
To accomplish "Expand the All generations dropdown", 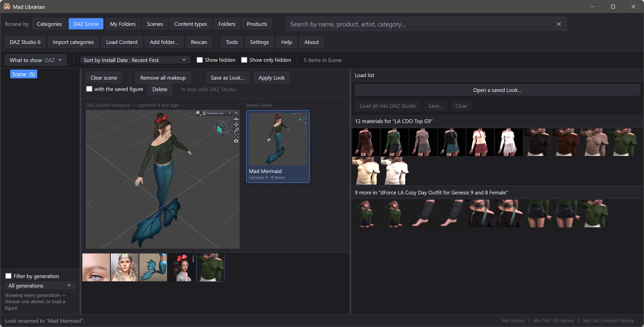I will point(40,286).
